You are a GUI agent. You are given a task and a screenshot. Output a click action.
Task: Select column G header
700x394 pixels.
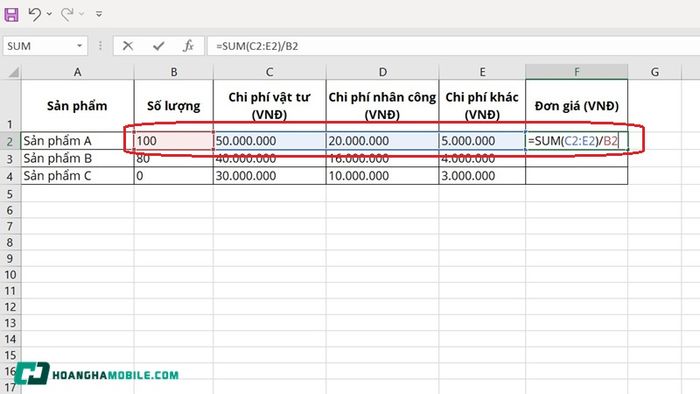click(x=655, y=72)
